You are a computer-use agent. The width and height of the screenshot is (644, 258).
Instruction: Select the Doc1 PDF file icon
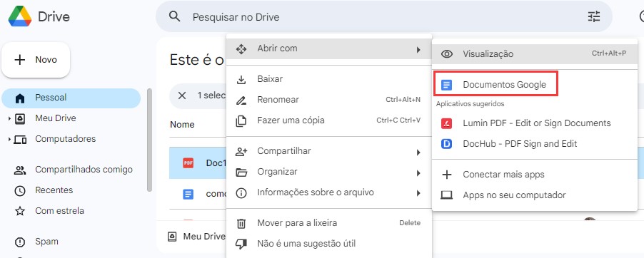click(188, 162)
